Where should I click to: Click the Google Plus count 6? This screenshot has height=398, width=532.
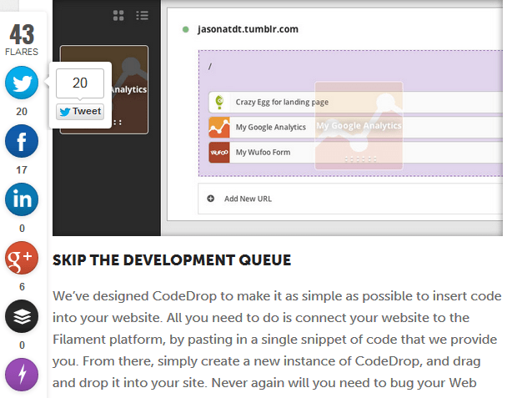22,287
